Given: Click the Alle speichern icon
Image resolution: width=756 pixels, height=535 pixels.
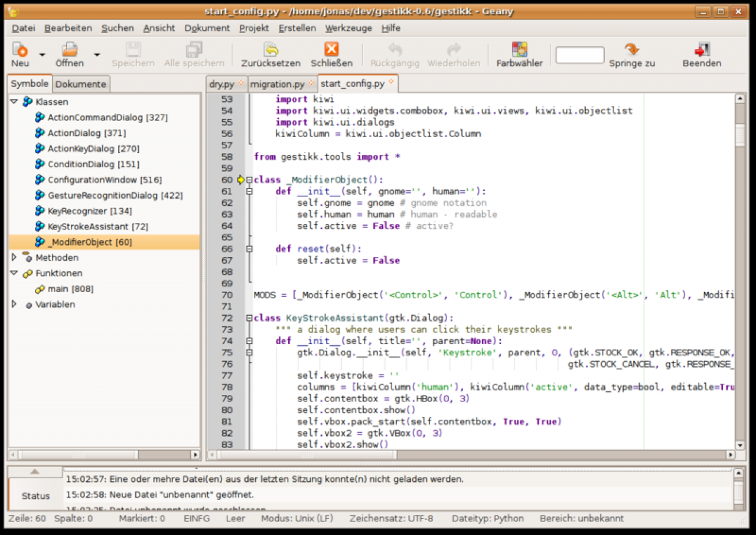Looking at the screenshot, I should click(x=194, y=49).
